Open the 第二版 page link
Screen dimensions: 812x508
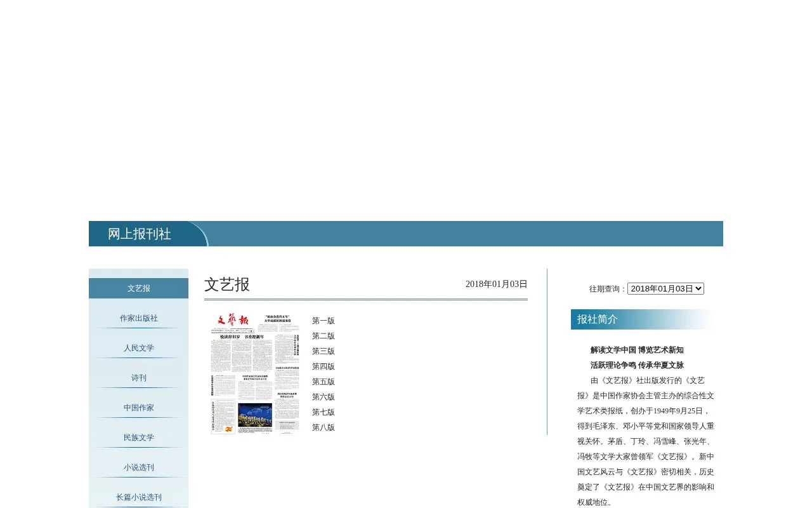[x=324, y=336]
